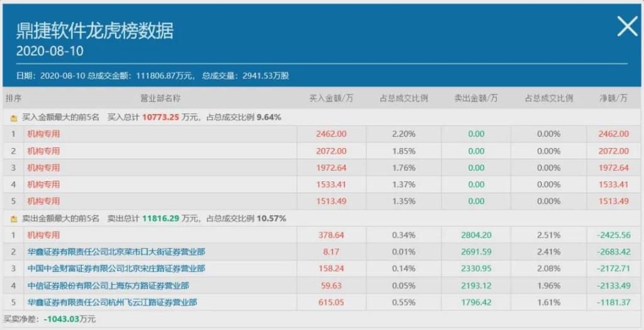Viewport: 644px width, 330px height.
Task: Click the buy ratio total 9.64%
Action: pyautogui.click(x=269, y=117)
